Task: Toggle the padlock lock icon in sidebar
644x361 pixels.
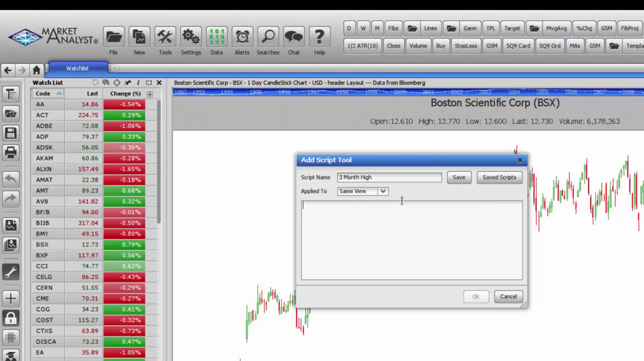Action: (11, 318)
